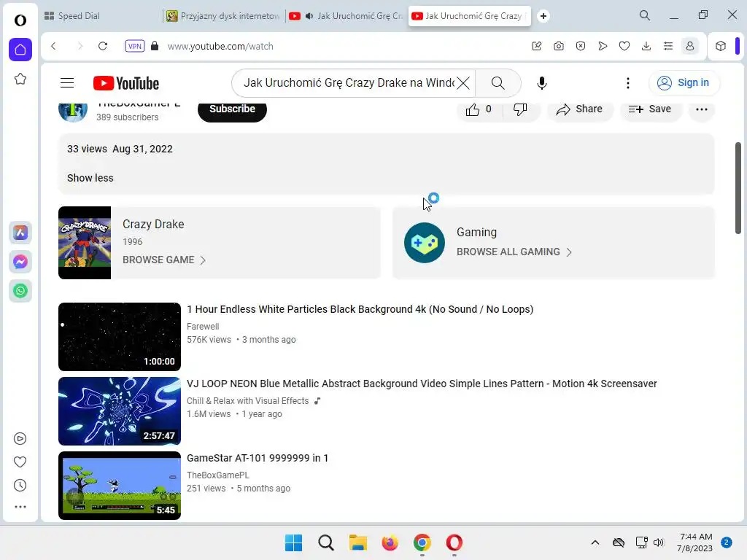Open Opera bookmarks star in sidebar
Viewport: 747px width, 560px height.
point(20,79)
